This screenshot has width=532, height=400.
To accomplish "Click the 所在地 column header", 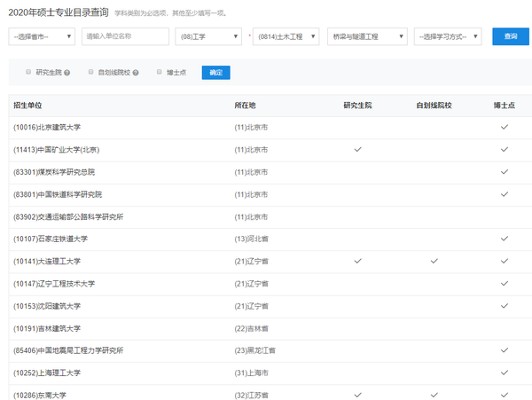I will 245,106.
